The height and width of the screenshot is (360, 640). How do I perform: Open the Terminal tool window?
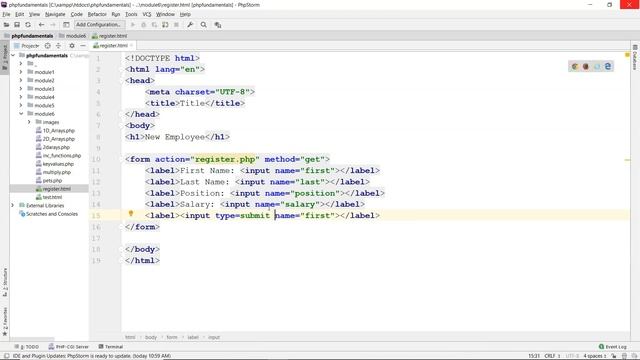[x=111, y=347]
